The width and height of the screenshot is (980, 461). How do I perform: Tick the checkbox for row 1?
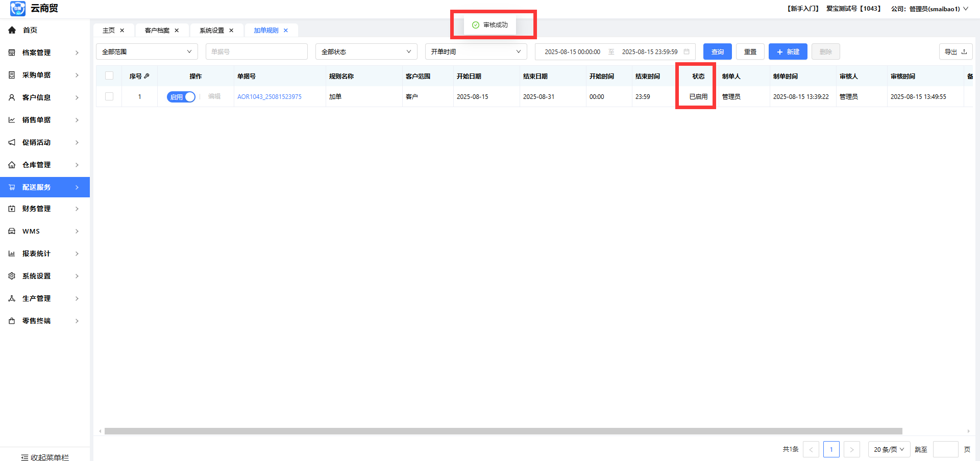(x=109, y=96)
